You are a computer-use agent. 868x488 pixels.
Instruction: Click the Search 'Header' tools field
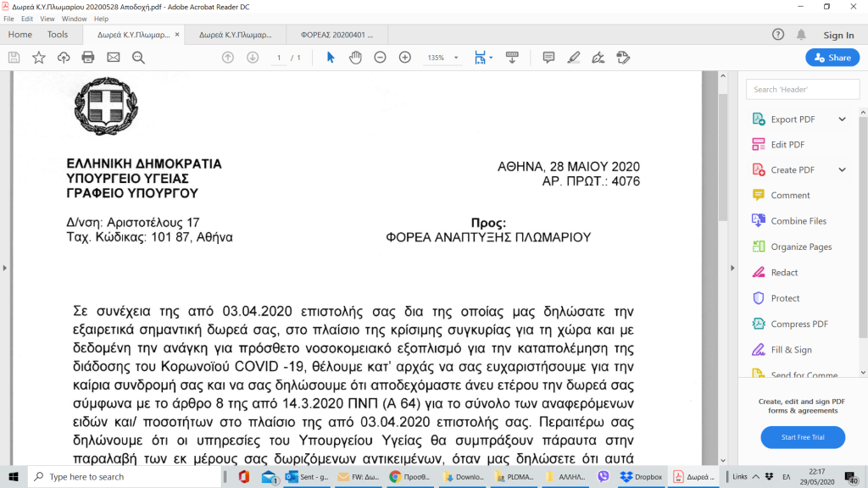pos(803,90)
